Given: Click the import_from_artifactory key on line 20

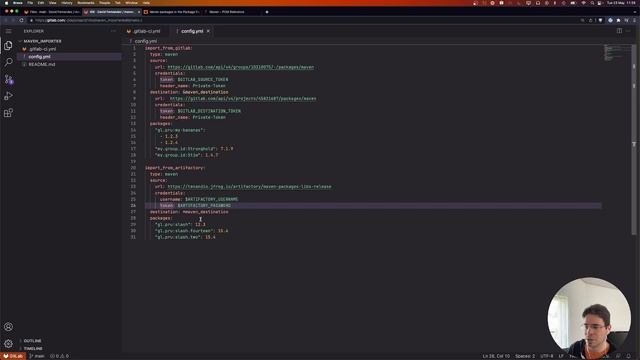Looking at the screenshot, I should [175, 168].
